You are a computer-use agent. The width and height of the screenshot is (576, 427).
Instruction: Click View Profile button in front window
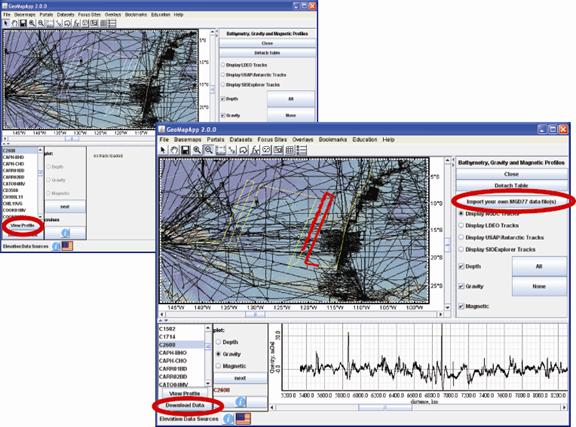click(x=185, y=394)
